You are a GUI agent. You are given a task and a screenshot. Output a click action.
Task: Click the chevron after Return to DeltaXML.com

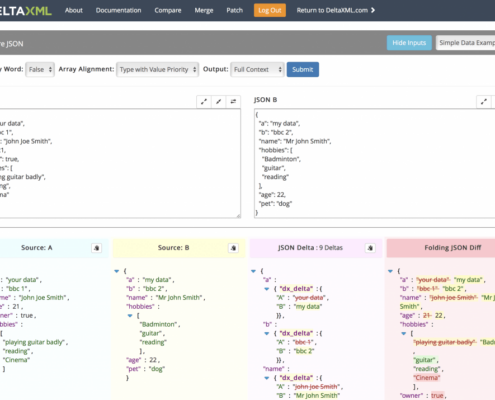point(373,10)
